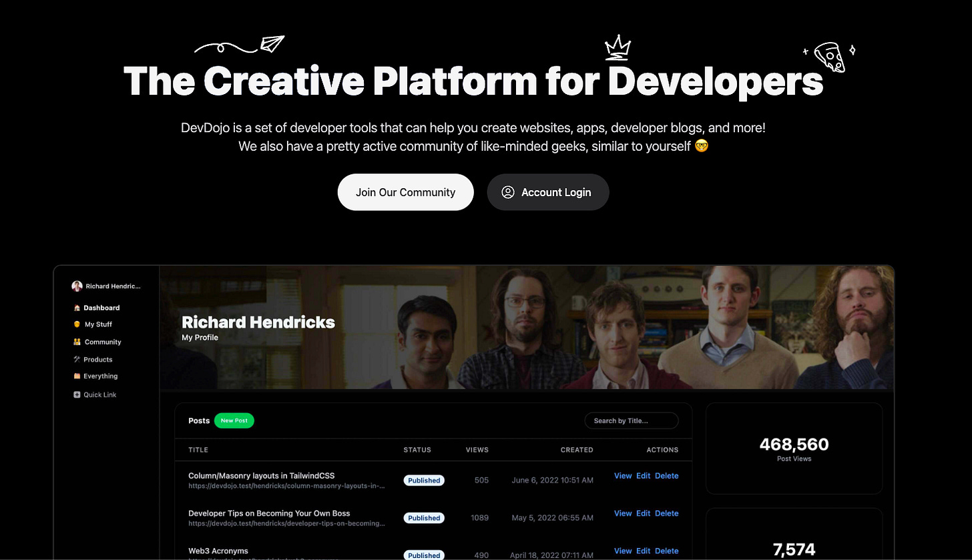
Task: Edit the Web3 Acronyms post
Action: coord(643,551)
